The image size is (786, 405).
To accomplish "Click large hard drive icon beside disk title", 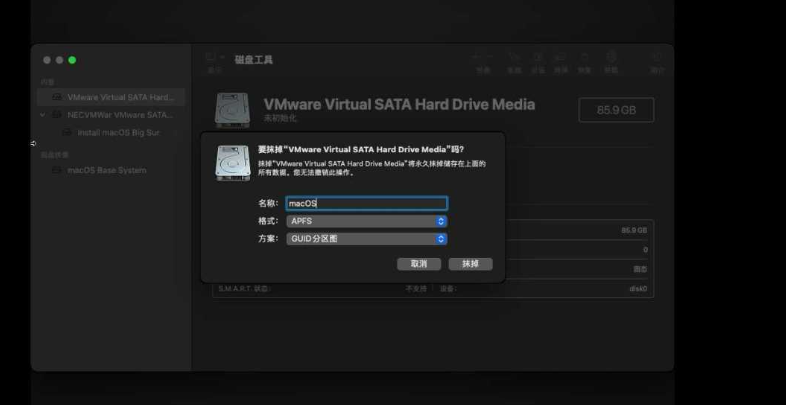I will tap(233, 110).
